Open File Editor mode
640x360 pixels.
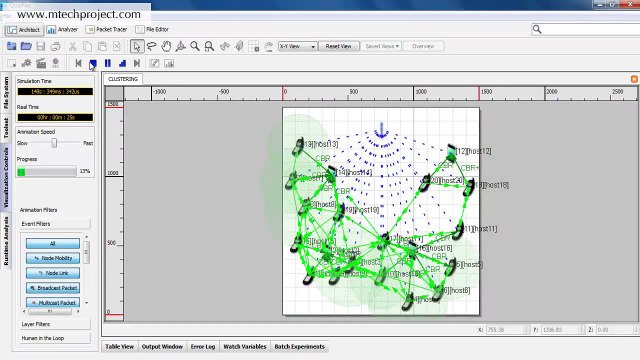(152, 29)
